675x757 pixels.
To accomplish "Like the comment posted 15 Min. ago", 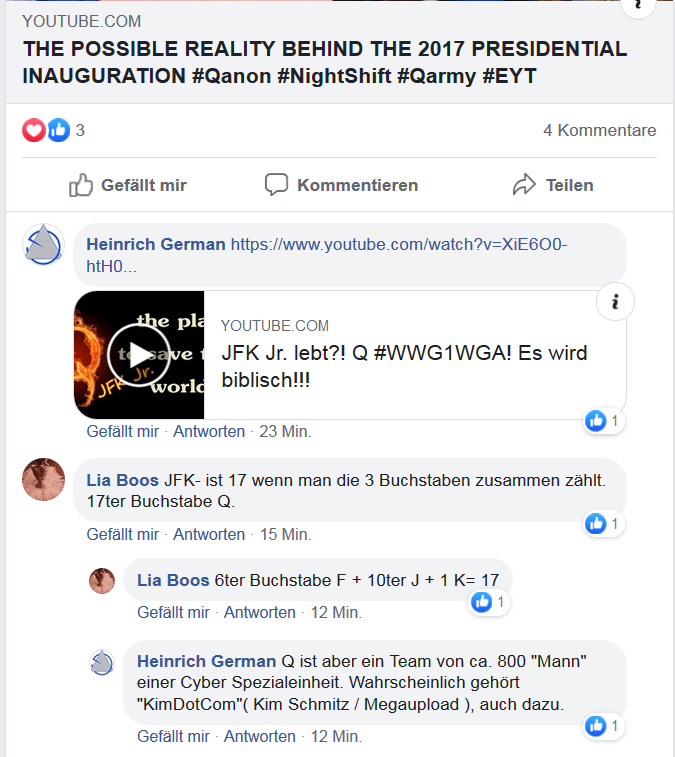I will pyautogui.click(x=123, y=534).
